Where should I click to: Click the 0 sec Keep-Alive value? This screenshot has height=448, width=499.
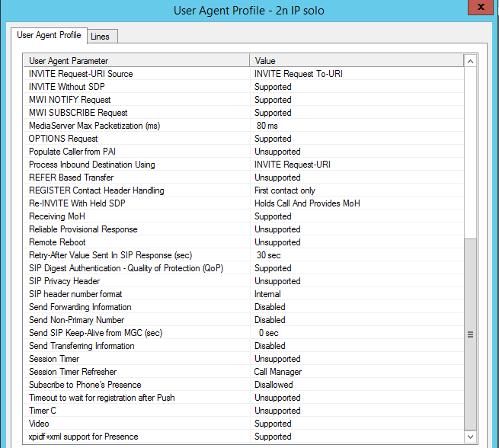pos(268,333)
